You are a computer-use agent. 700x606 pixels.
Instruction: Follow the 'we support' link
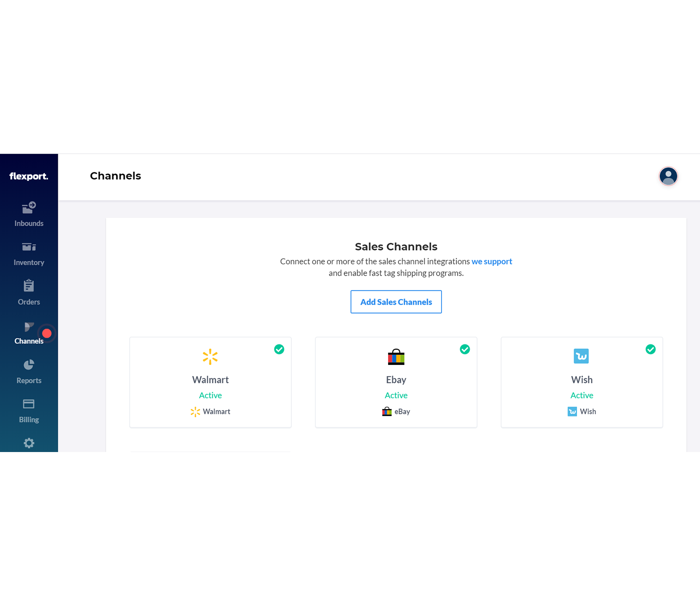(492, 261)
